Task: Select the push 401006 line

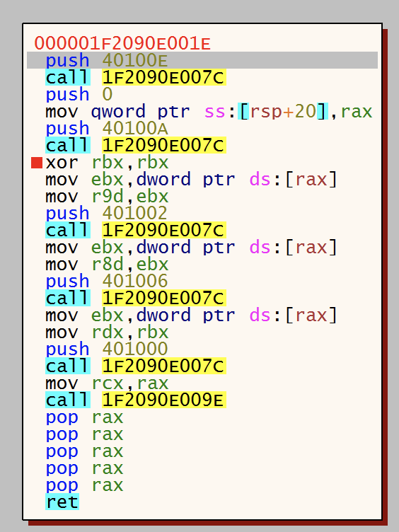Action: point(107,281)
